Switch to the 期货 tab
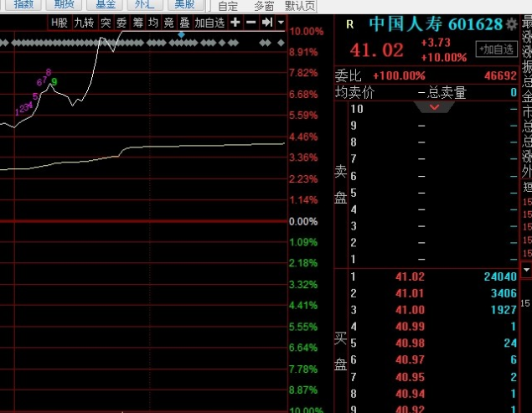The height and width of the screenshot is (413, 532). [x=65, y=5]
